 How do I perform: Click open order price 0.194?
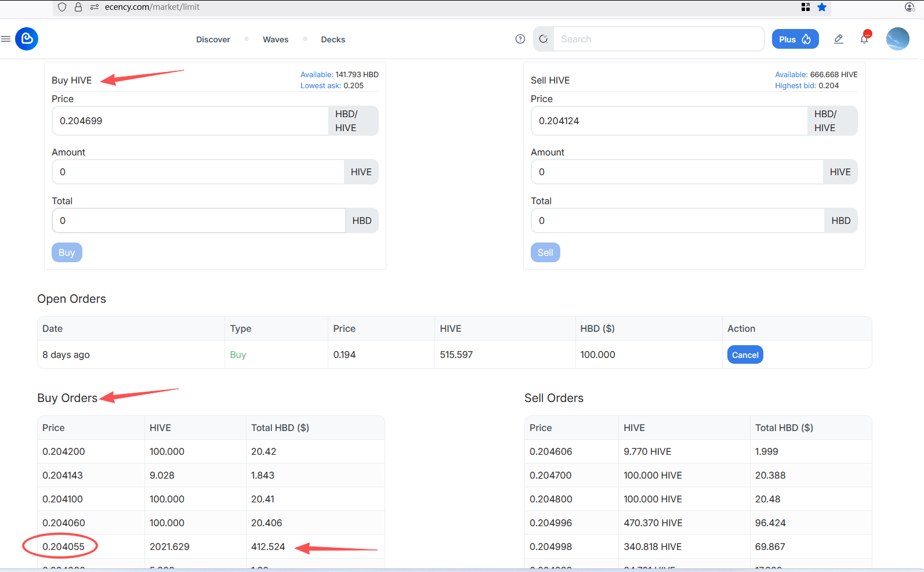click(345, 354)
